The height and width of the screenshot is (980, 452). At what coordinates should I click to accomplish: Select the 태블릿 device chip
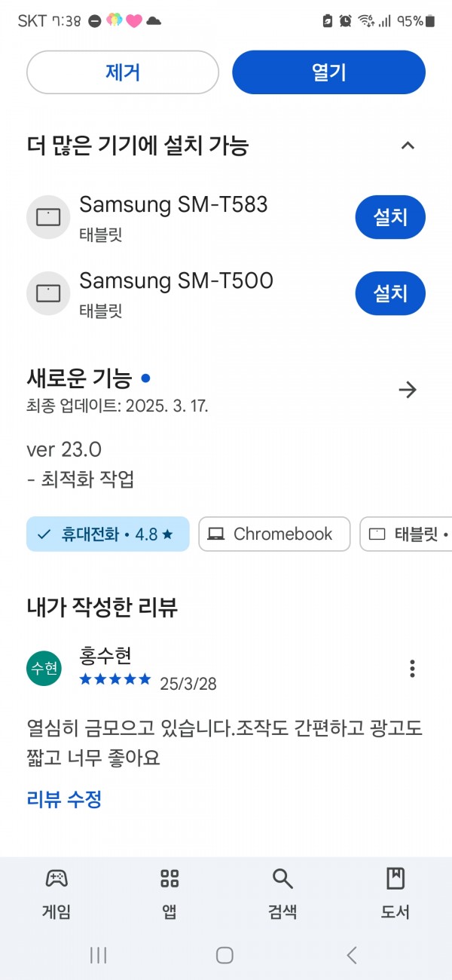(x=406, y=534)
